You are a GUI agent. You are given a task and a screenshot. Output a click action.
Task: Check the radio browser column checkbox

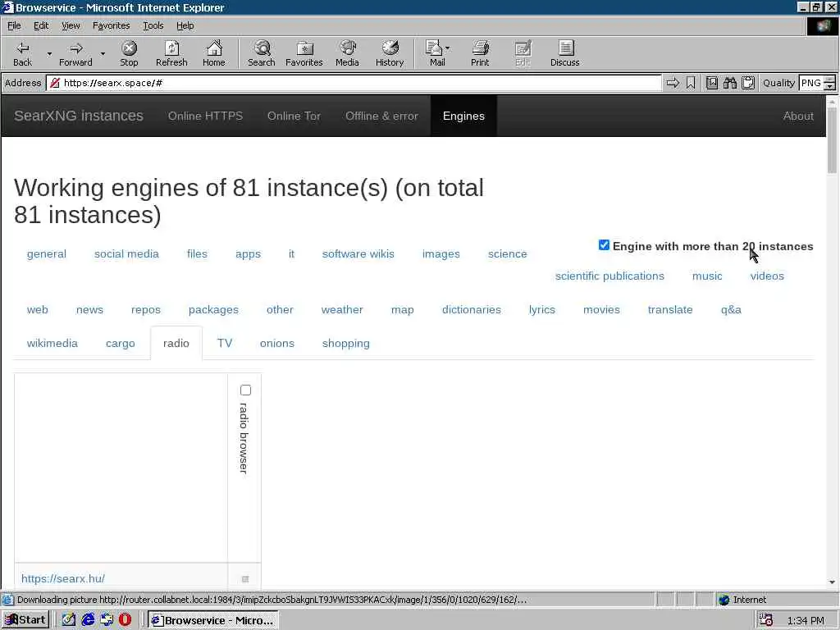tap(245, 390)
